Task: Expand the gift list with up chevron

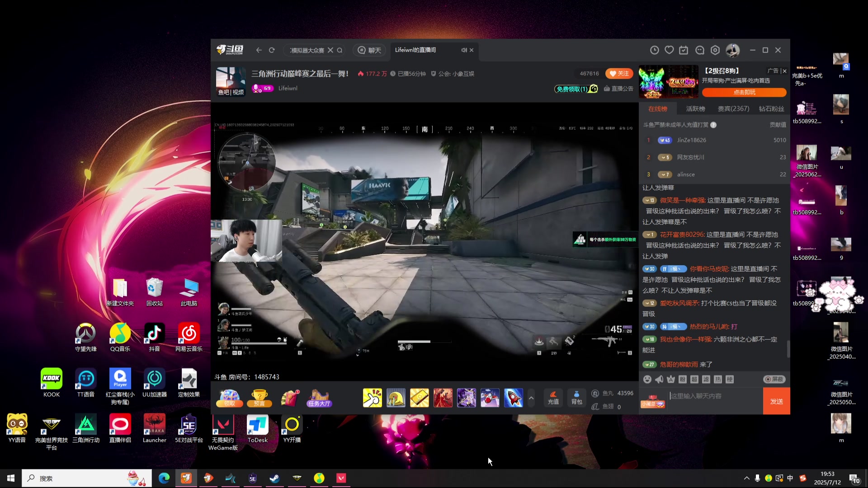Action: [x=531, y=398]
